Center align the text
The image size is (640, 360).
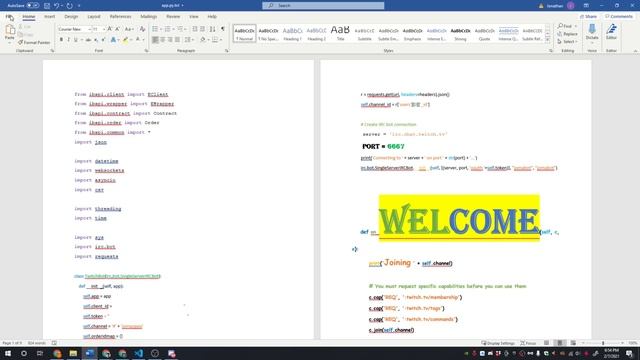point(162,40)
